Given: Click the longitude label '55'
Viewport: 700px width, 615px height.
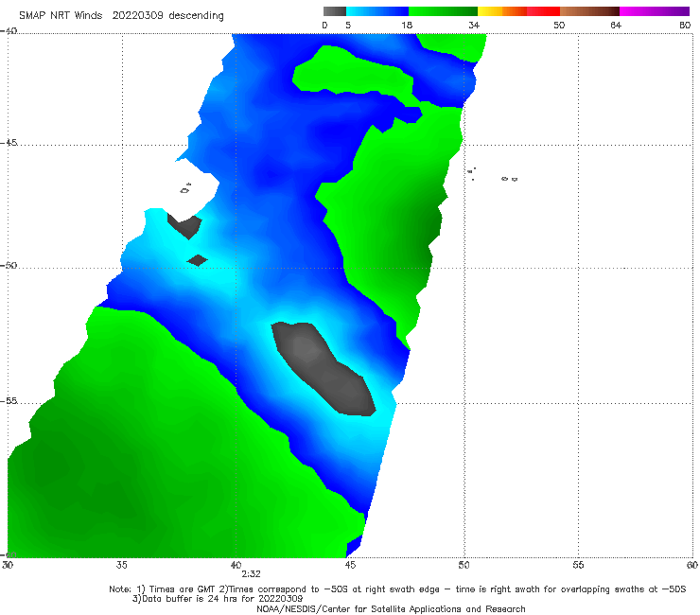Looking at the screenshot, I should click(x=578, y=565).
